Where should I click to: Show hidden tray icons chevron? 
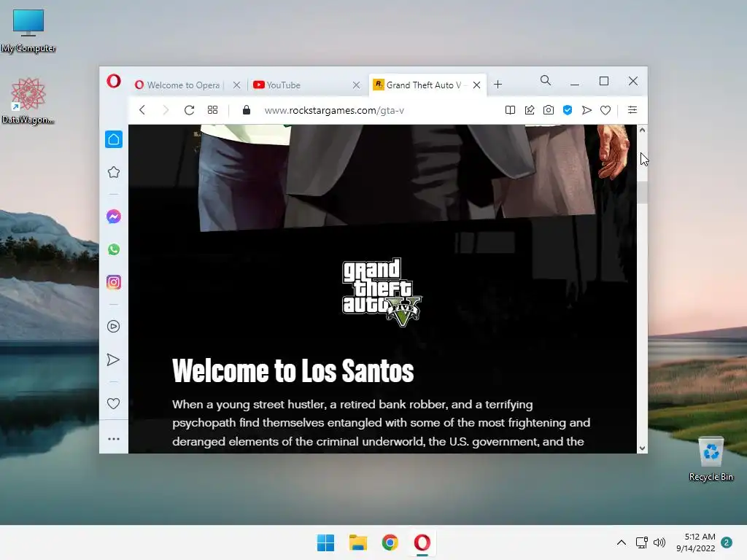(x=622, y=542)
